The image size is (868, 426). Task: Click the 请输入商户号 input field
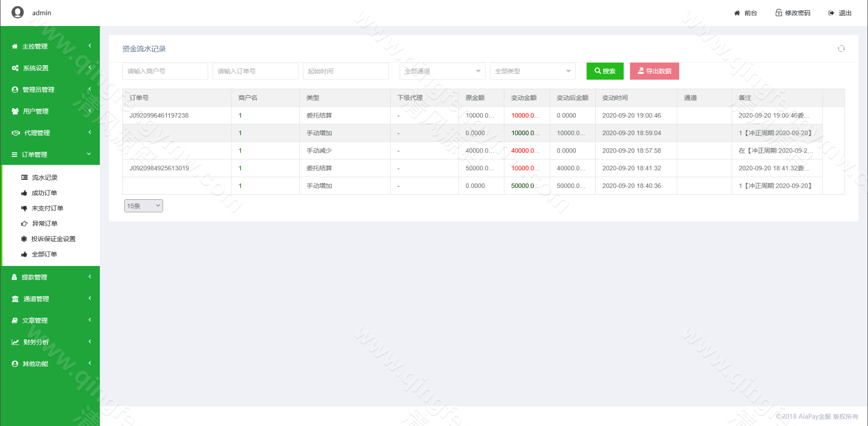coord(165,71)
